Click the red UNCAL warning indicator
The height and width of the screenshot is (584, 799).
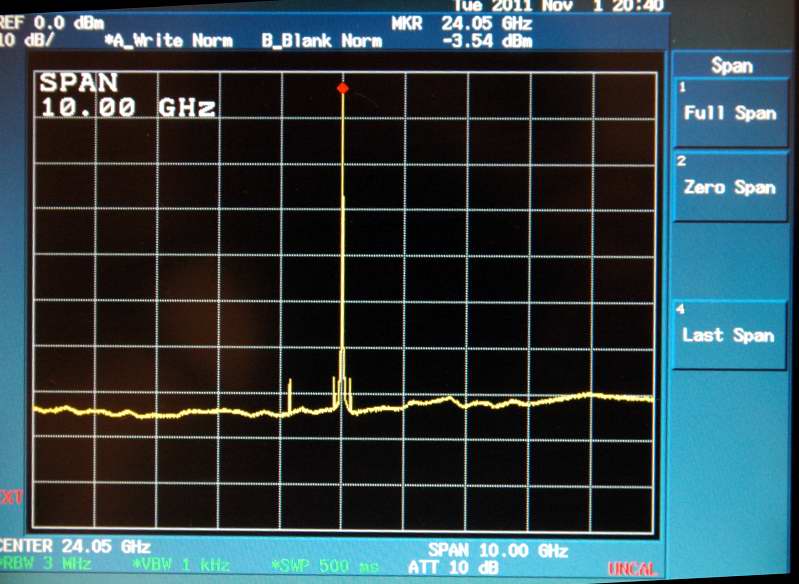pyautogui.click(x=632, y=568)
